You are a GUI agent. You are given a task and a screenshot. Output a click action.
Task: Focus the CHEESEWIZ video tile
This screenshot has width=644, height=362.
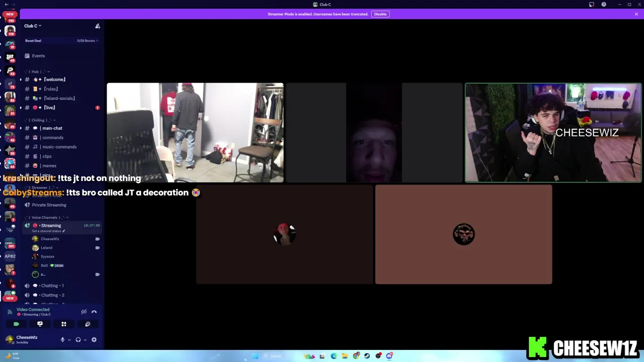[x=553, y=132]
